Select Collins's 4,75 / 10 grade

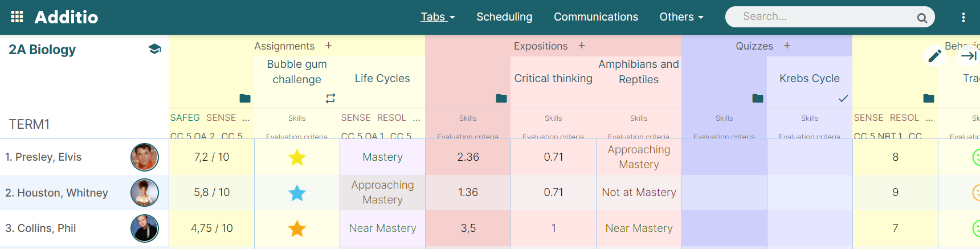(x=211, y=228)
